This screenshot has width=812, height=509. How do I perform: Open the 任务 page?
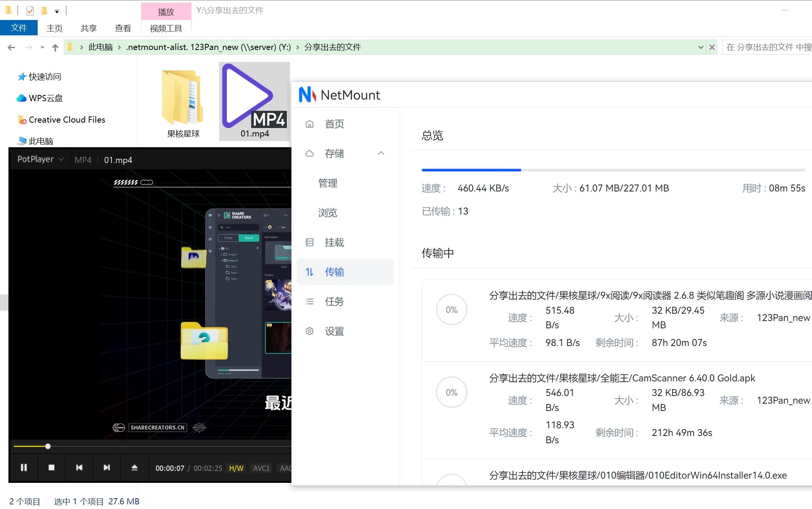click(334, 301)
